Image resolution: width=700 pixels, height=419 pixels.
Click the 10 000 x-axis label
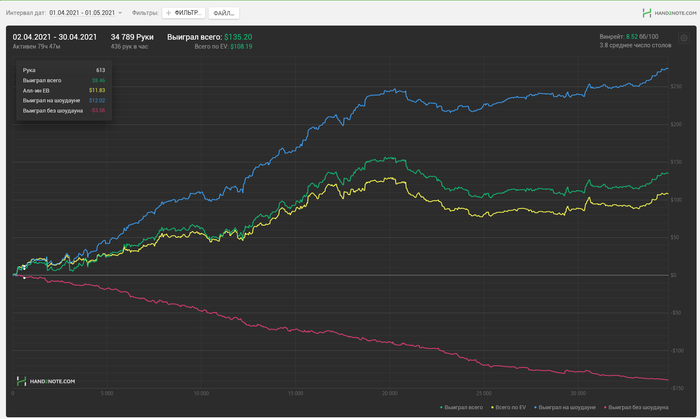click(201, 393)
